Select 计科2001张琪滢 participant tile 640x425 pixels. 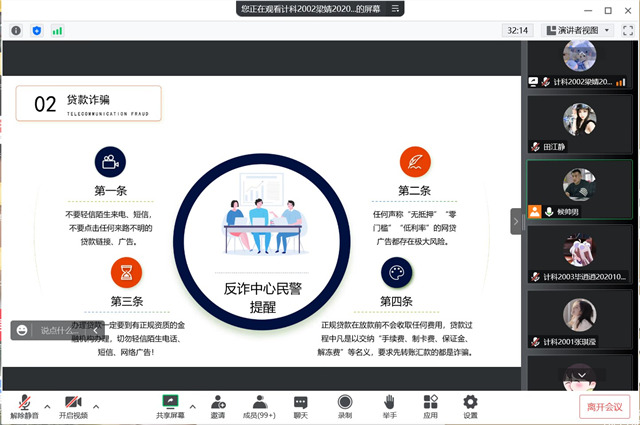click(580, 319)
